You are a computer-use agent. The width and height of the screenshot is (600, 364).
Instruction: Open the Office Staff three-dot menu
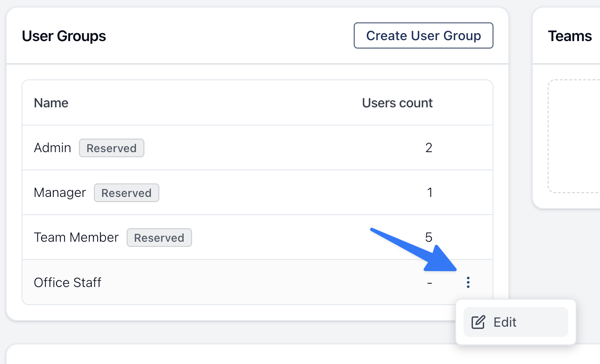tap(468, 282)
